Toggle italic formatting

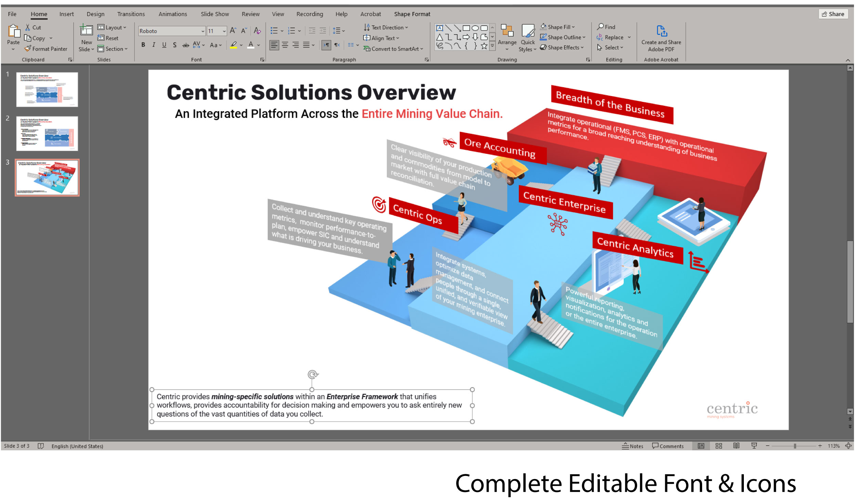pos(154,45)
